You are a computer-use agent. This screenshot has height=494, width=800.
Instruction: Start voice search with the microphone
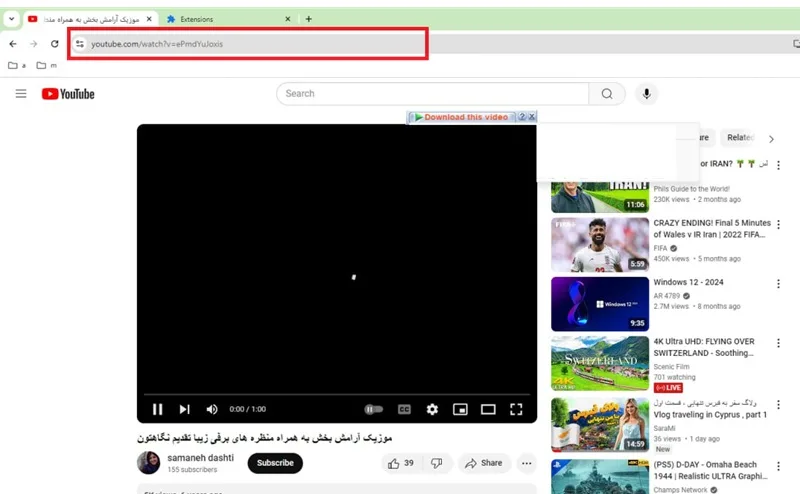[646, 94]
